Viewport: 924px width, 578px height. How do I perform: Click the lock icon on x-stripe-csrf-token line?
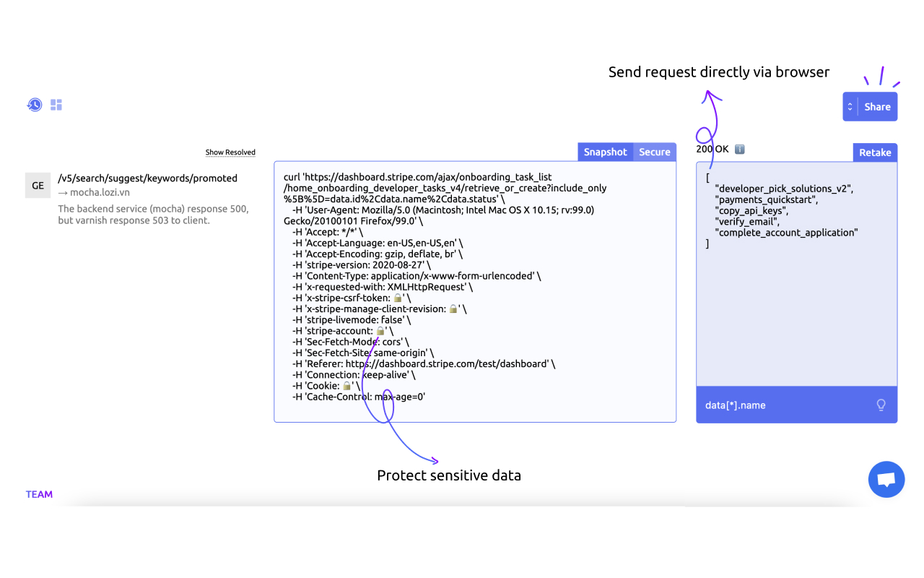point(397,298)
